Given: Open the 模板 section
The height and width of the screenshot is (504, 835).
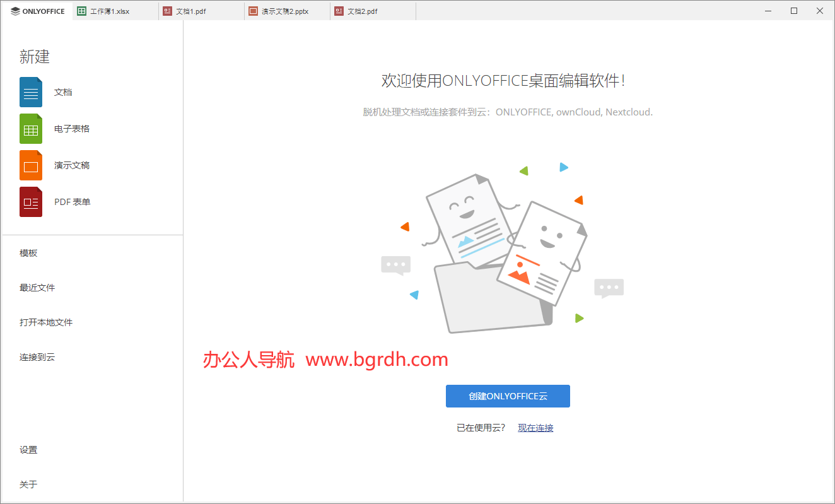Looking at the screenshot, I should pyautogui.click(x=28, y=252).
